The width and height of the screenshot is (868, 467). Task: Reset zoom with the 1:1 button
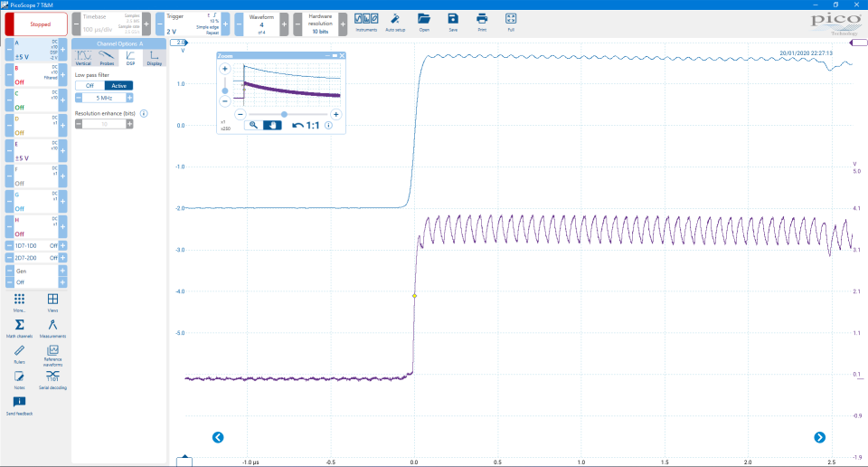click(x=306, y=126)
